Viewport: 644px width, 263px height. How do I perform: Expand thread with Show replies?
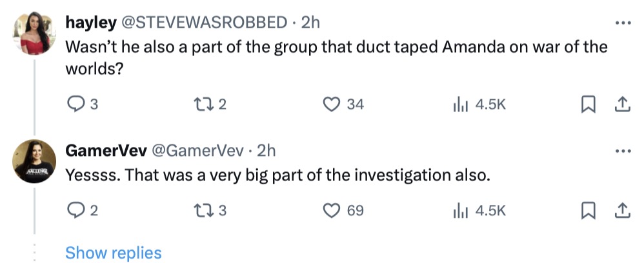[114, 252]
